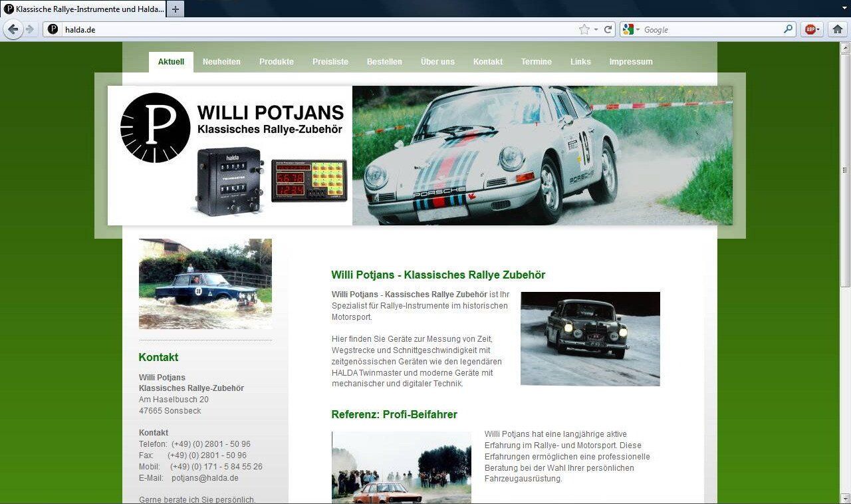
Task: Open the Adblock Plus ABP icon
Action: coord(810,29)
